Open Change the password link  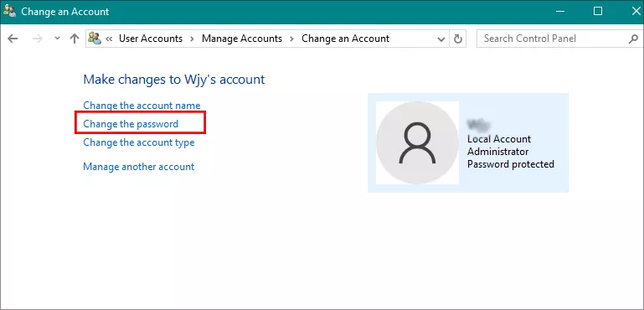[131, 124]
